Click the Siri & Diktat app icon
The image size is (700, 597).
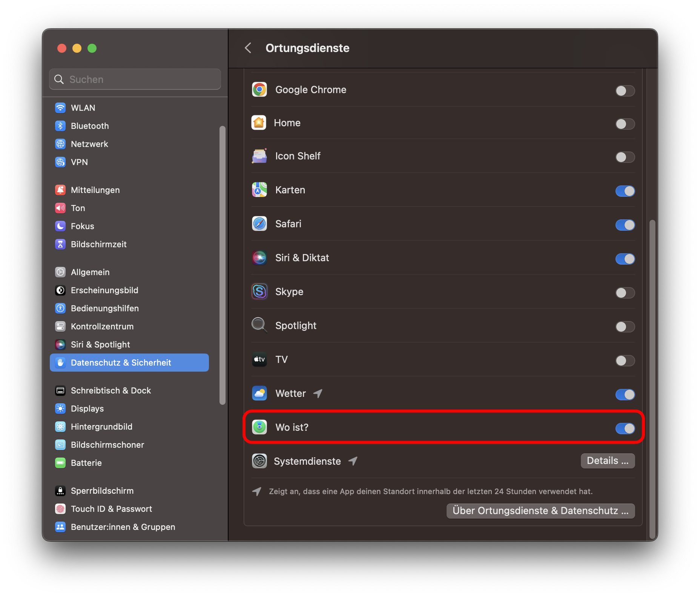click(x=259, y=258)
